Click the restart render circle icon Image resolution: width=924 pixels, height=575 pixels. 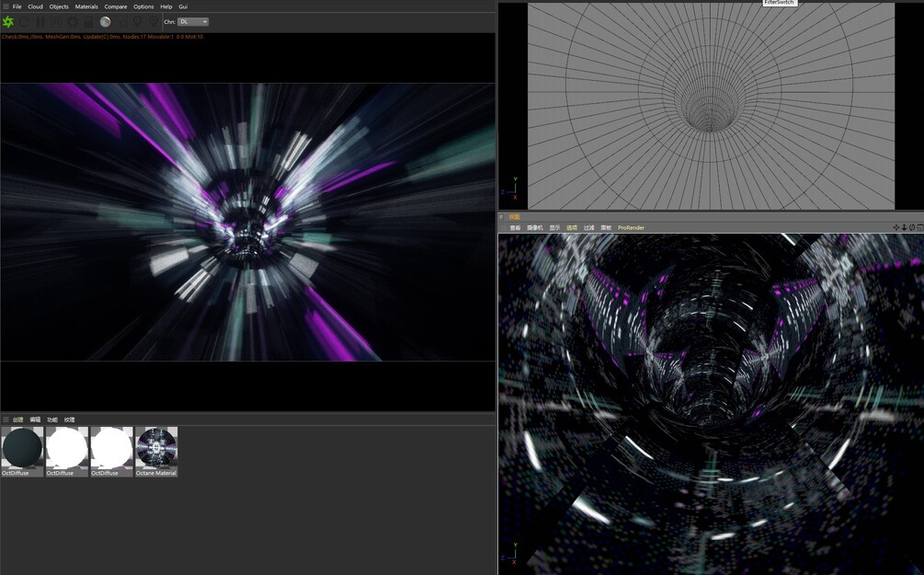pos(24,22)
